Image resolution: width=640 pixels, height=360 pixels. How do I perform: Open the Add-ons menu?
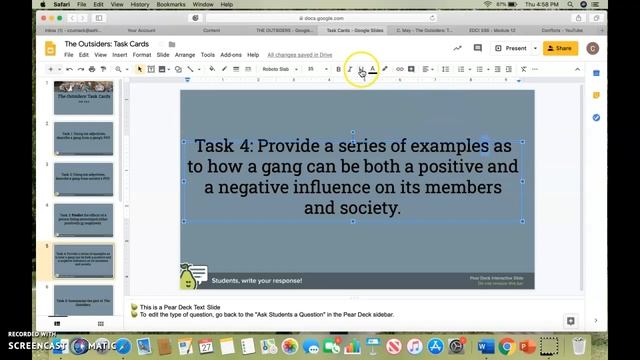[231, 55]
